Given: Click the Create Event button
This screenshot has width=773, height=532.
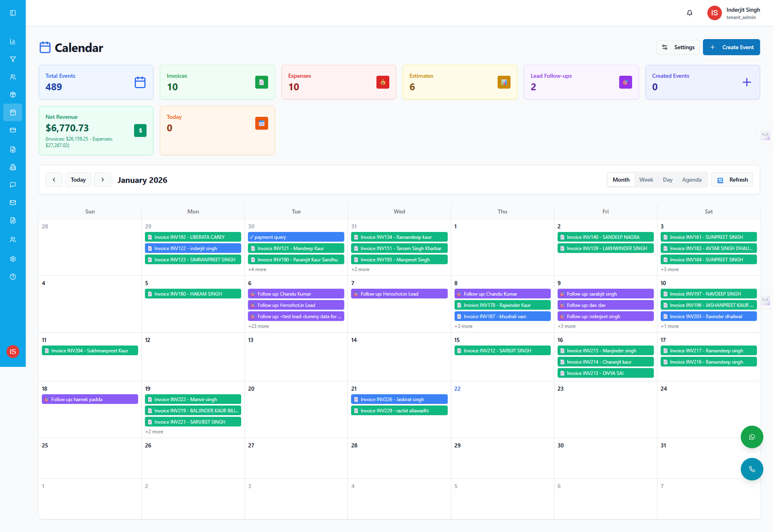Looking at the screenshot, I should click(731, 47).
